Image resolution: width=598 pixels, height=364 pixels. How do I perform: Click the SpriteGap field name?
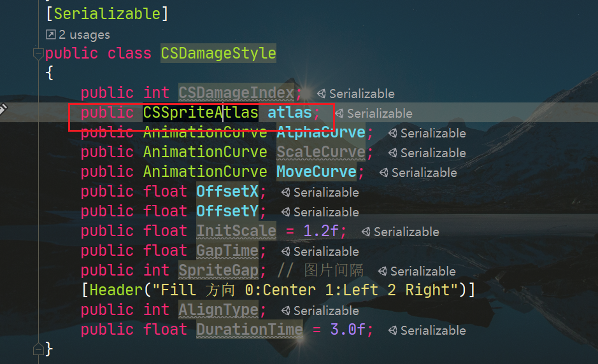[x=218, y=270]
